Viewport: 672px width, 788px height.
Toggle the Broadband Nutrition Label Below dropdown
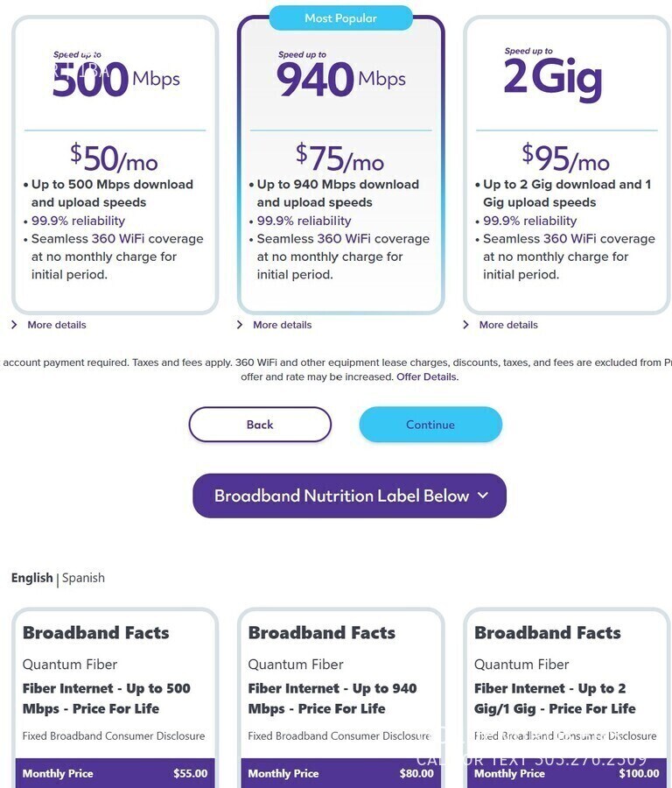tap(349, 496)
